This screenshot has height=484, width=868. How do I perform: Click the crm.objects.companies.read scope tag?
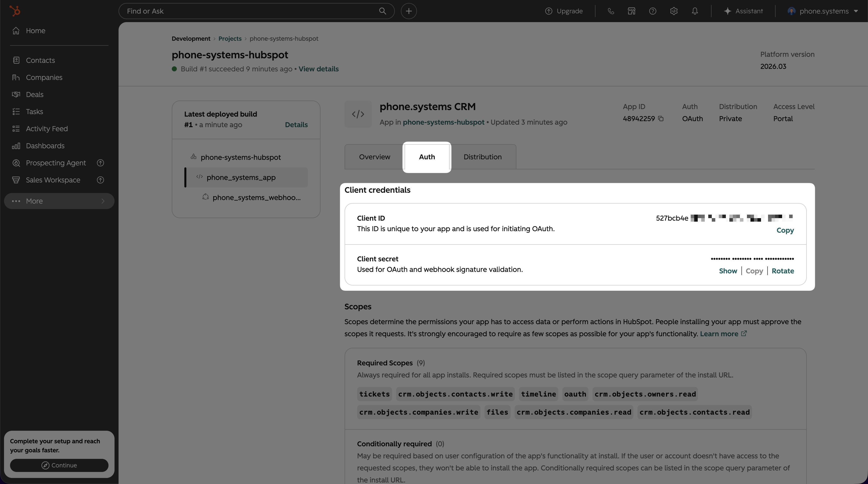click(x=574, y=412)
